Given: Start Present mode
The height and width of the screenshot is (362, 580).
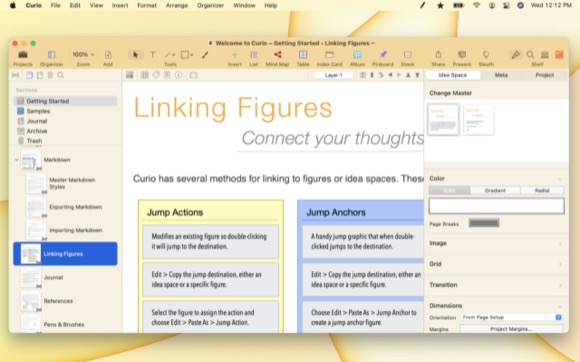Looking at the screenshot, I should point(462,55).
